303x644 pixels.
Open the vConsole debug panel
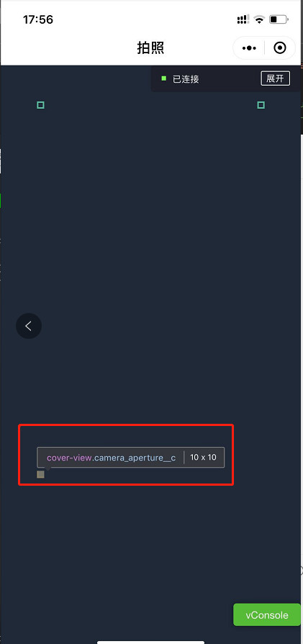[267, 614]
